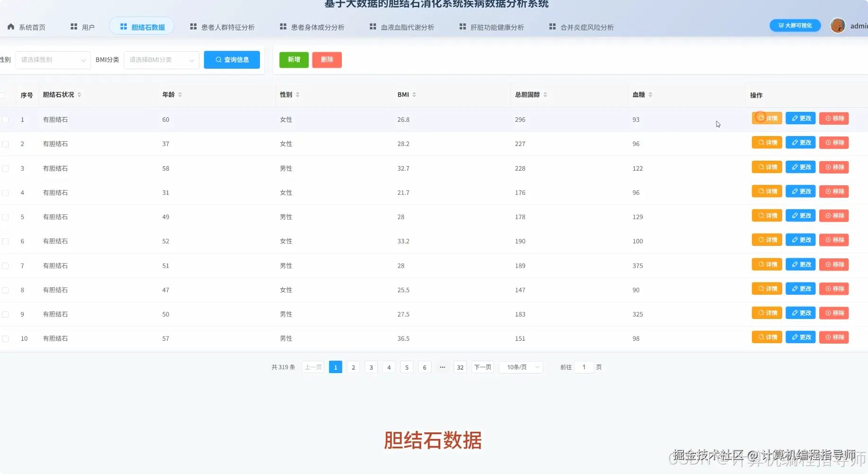Check the checkbox for row 2
This screenshot has width=868, height=474.
click(5, 144)
